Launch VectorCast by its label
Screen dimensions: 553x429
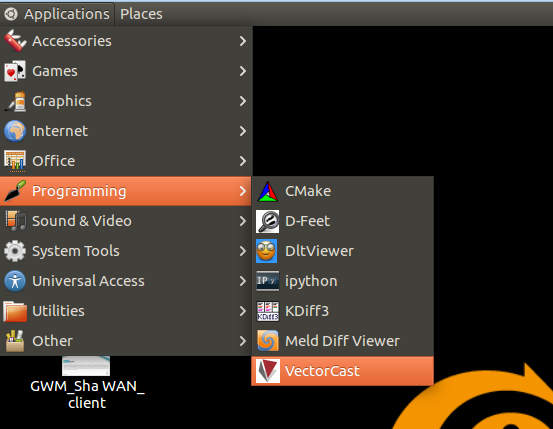pos(322,371)
